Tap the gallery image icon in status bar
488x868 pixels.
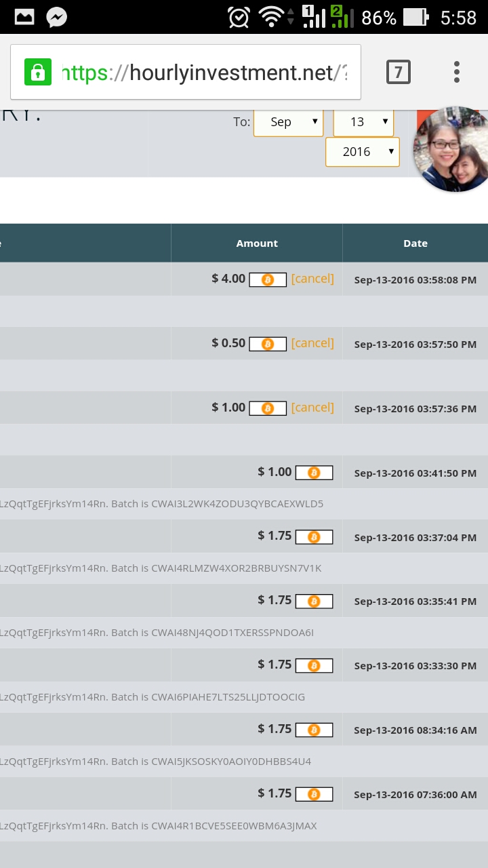[x=24, y=18]
